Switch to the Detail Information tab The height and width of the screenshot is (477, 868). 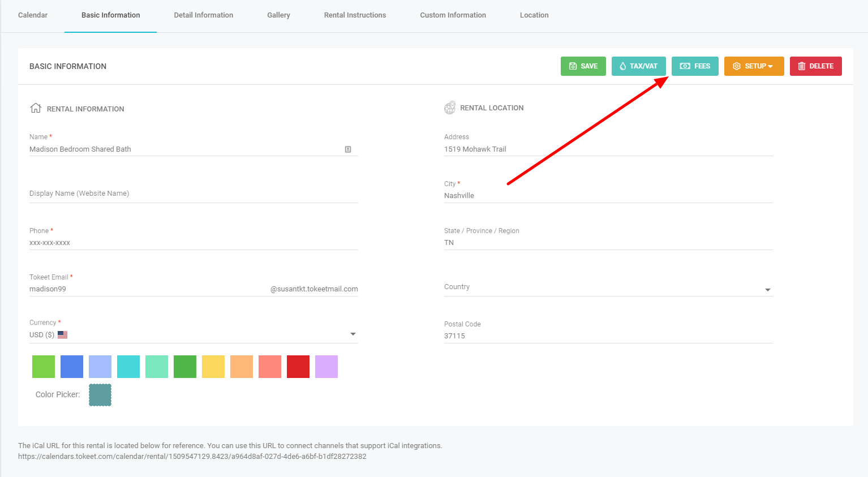[x=204, y=15]
